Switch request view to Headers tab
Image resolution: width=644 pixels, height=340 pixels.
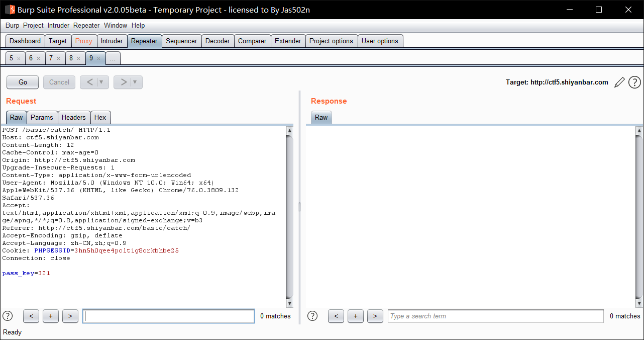pos(74,117)
